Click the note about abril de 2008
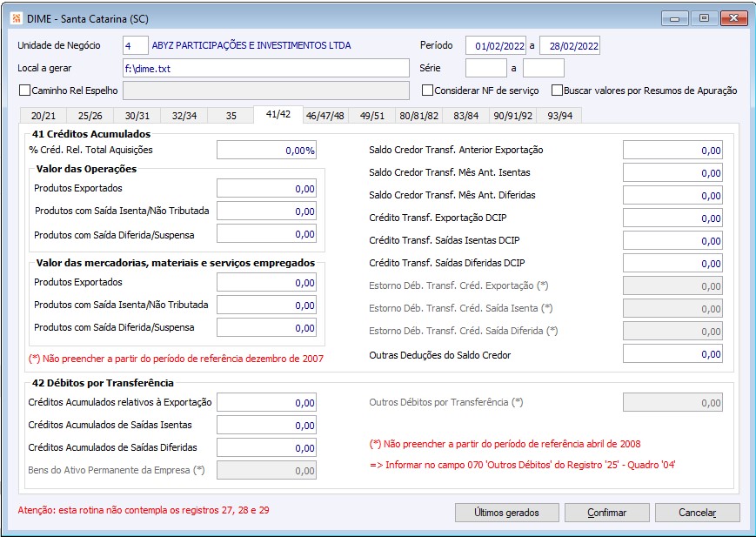756x537 pixels. coord(505,444)
